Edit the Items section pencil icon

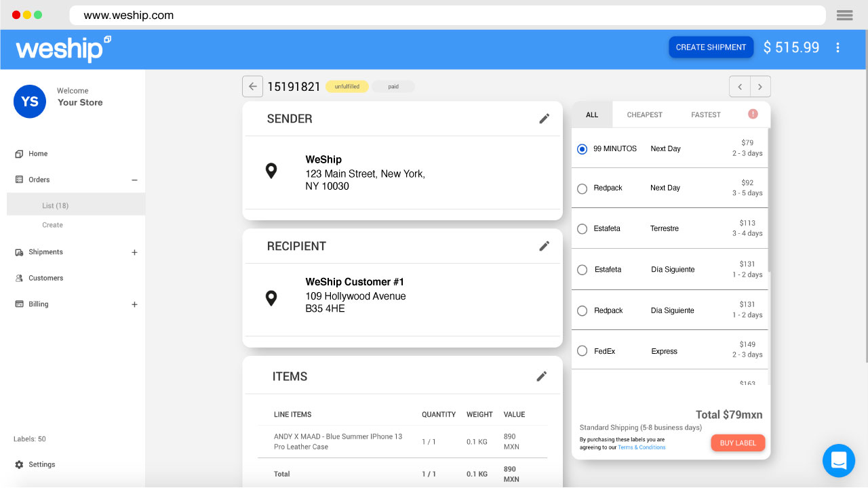coord(541,376)
